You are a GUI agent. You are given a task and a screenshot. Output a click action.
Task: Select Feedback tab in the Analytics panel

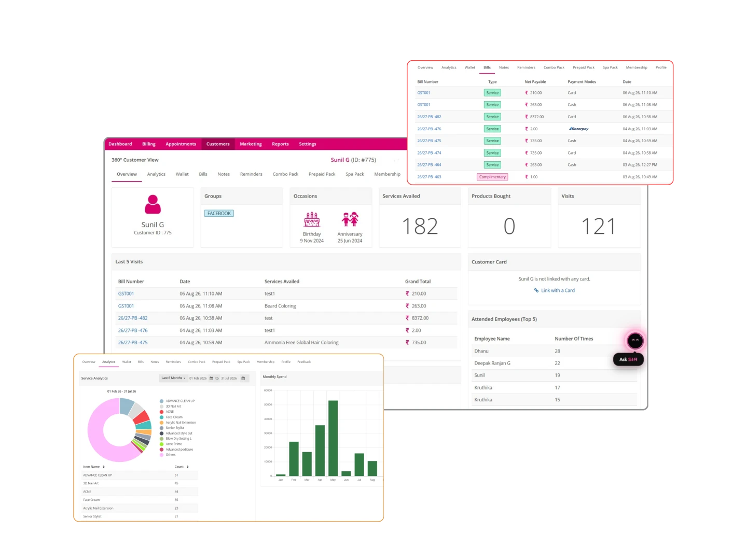304,362
